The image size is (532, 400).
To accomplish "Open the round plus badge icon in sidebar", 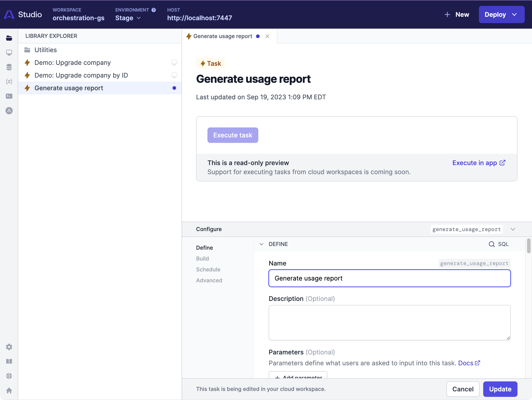I will coord(9,110).
